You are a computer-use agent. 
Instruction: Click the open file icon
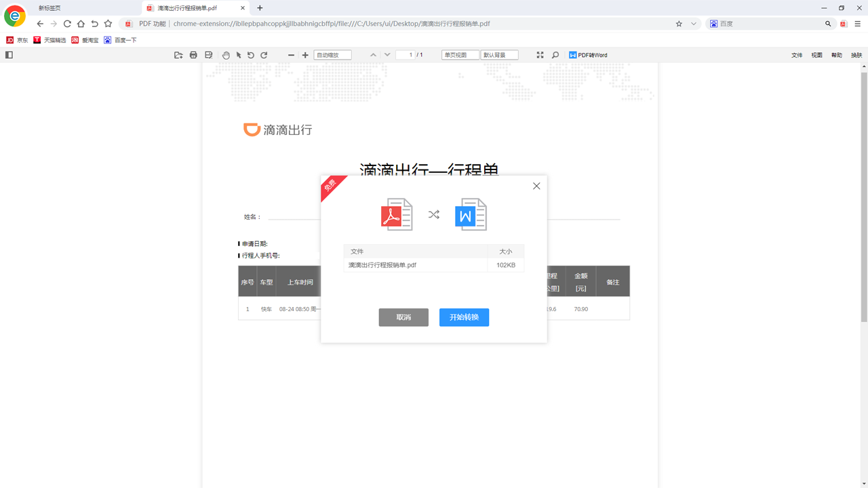178,55
